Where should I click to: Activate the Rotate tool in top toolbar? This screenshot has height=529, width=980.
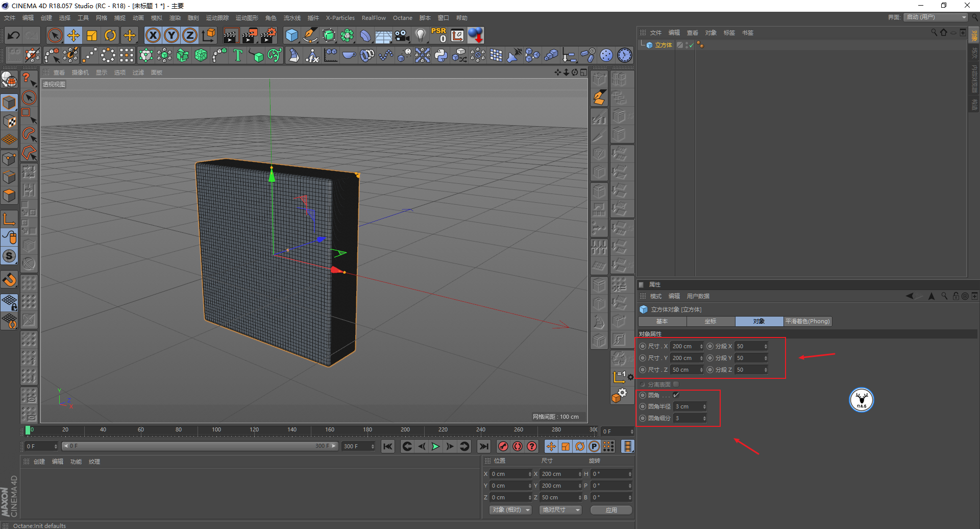coord(110,35)
